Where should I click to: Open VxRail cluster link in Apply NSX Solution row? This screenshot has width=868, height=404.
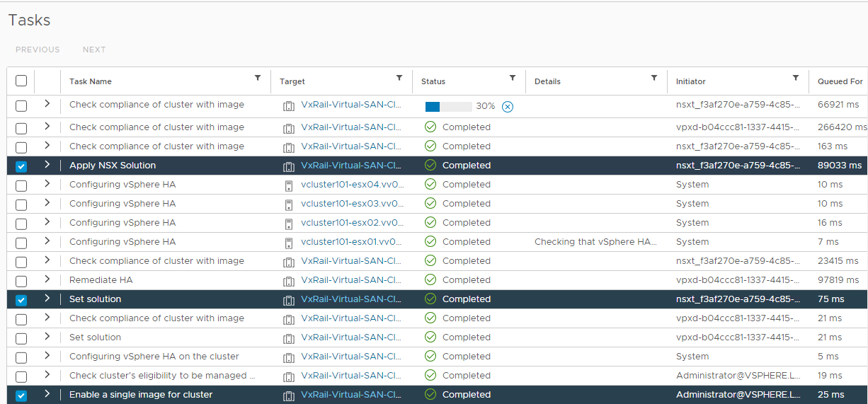coord(352,165)
